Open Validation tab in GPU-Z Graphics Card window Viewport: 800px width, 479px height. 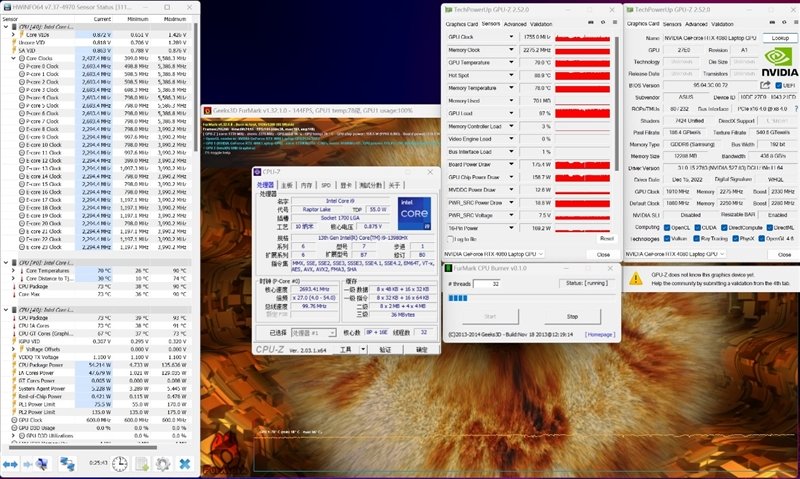(722, 24)
